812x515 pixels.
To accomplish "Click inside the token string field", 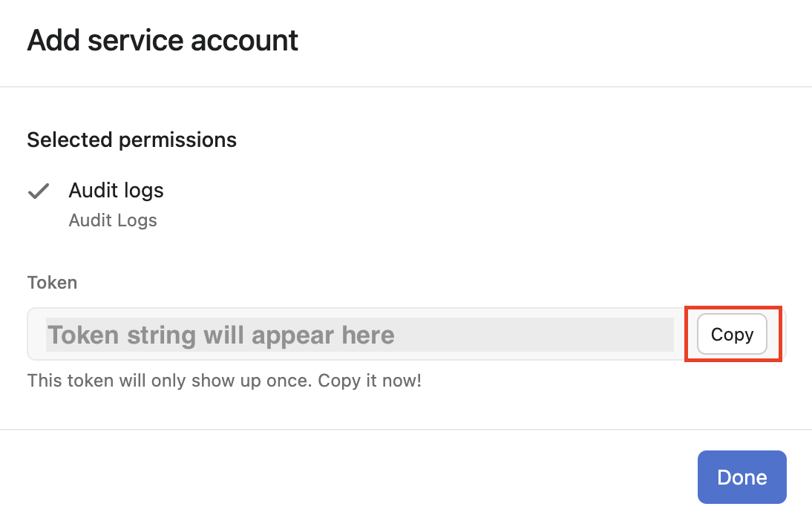I will point(359,335).
